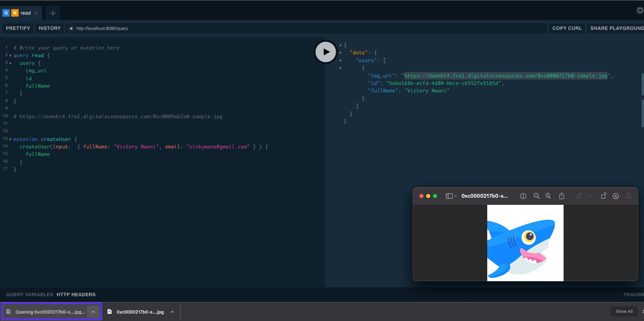Add a new tab with plus icon
The image size is (644, 321).
(53, 13)
